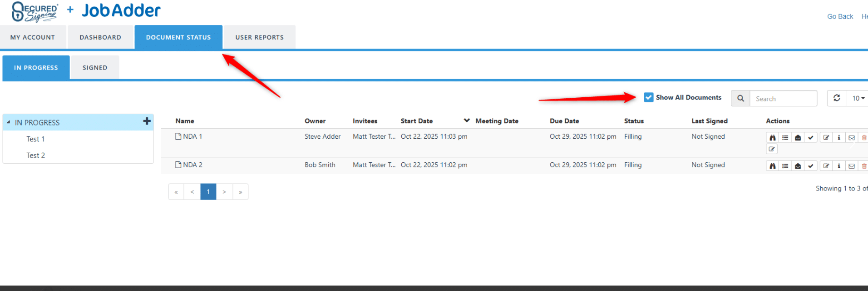Switch to the SIGNED tab
The height and width of the screenshot is (291, 868).
point(95,68)
